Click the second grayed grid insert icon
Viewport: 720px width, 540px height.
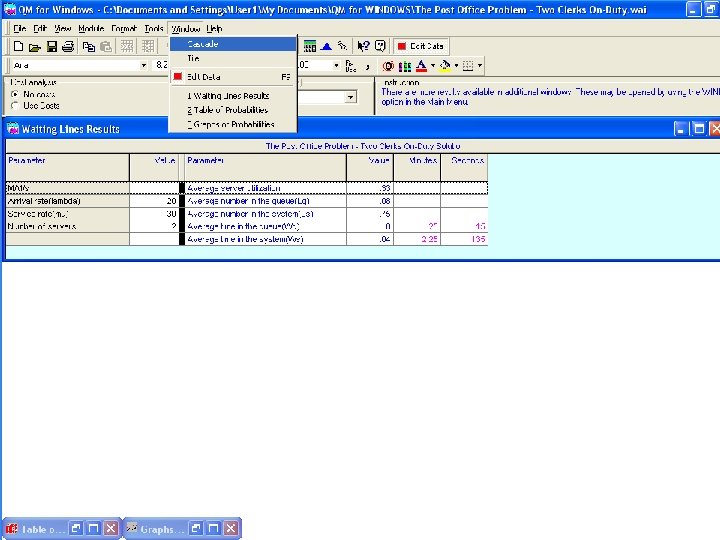[x=147, y=46]
